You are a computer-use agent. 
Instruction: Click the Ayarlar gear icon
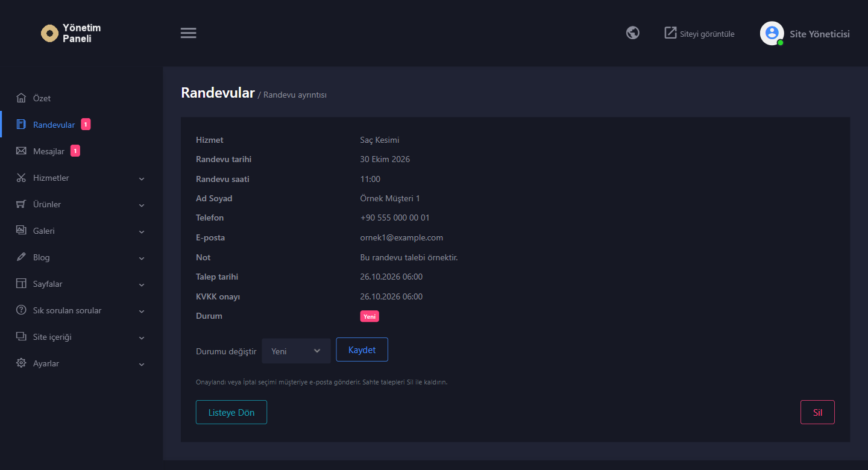click(x=21, y=363)
